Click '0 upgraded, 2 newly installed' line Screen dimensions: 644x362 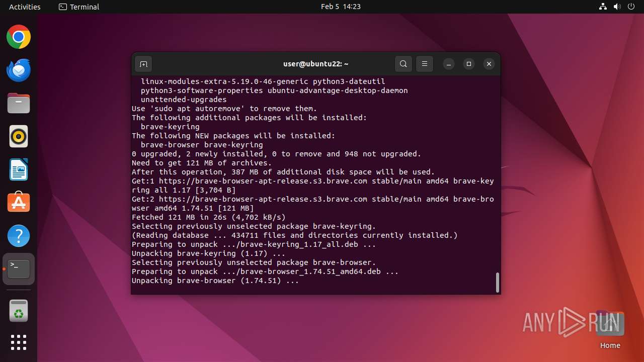[x=276, y=154]
